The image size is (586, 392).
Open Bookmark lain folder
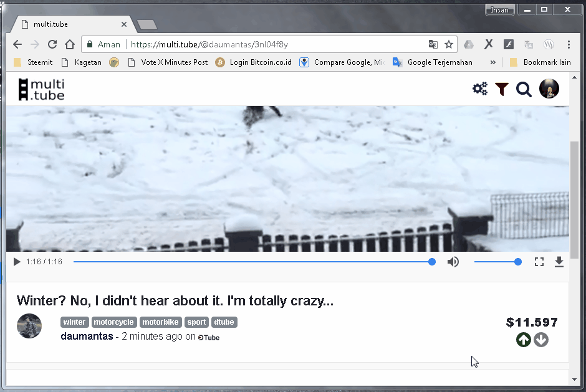(540, 62)
